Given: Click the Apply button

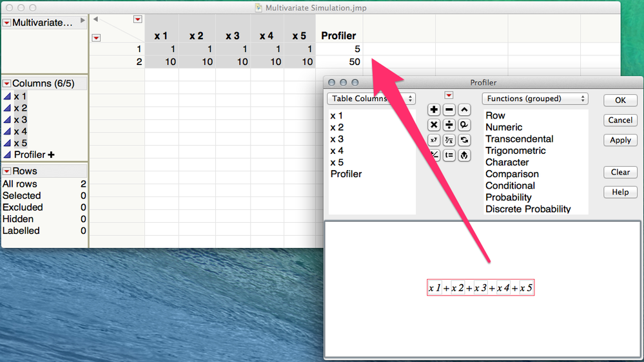Looking at the screenshot, I should click(620, 140).
